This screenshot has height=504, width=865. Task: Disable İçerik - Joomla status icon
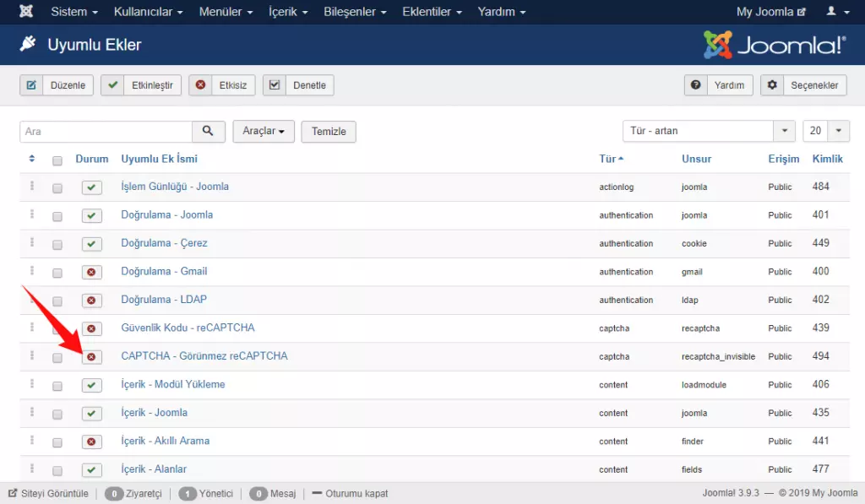click(91, 413)
